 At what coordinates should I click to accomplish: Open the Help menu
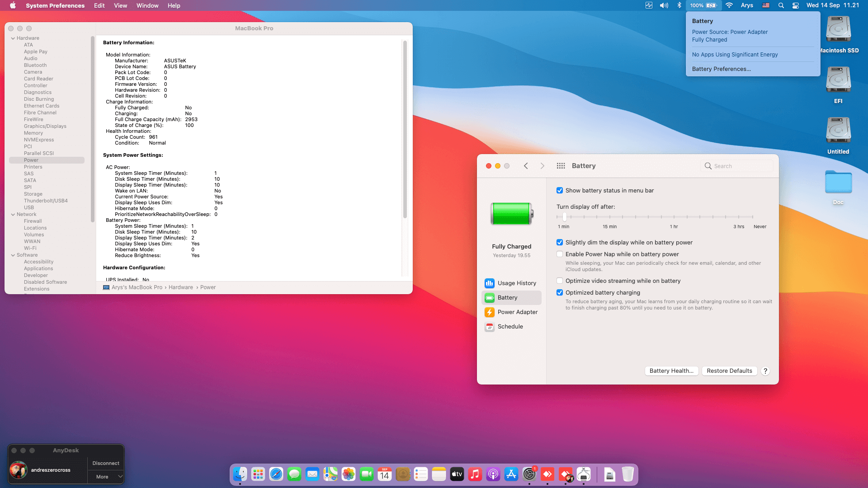click(174, 5)
